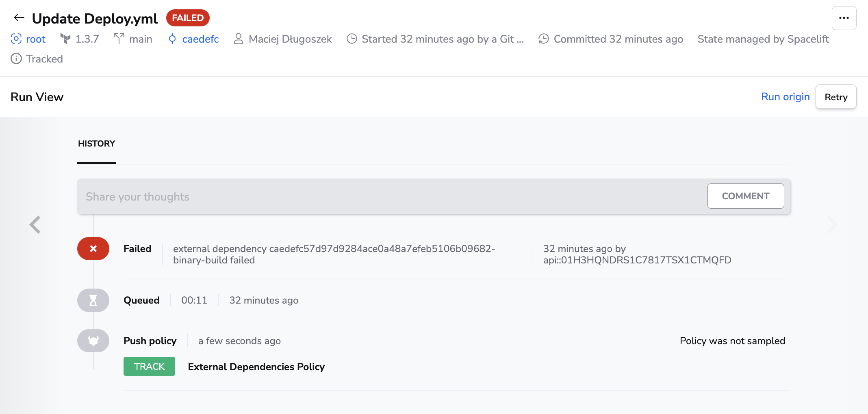Click the root stack icon
This screenshot has width=868, height=414.
tap(16, 39)
